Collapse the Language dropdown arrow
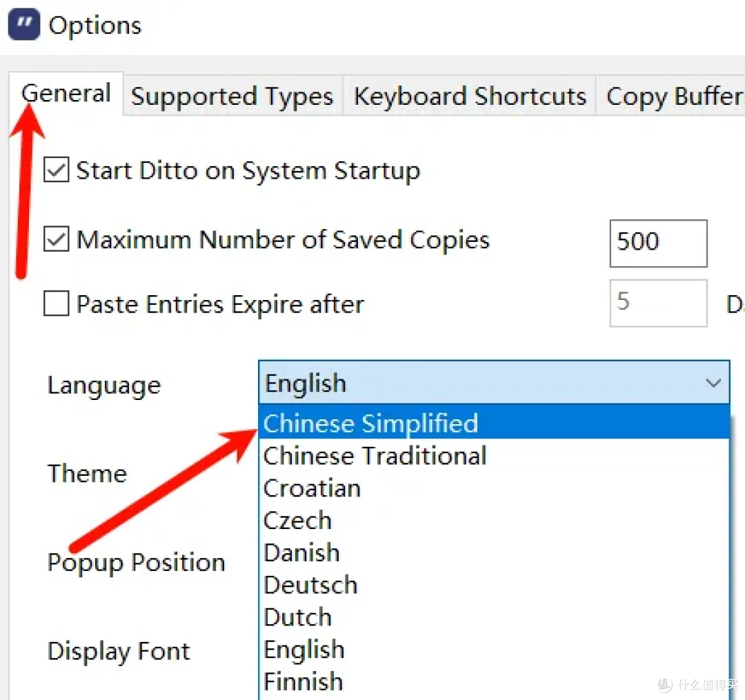This screenshot has width=745, height=700. click(713, 383)
